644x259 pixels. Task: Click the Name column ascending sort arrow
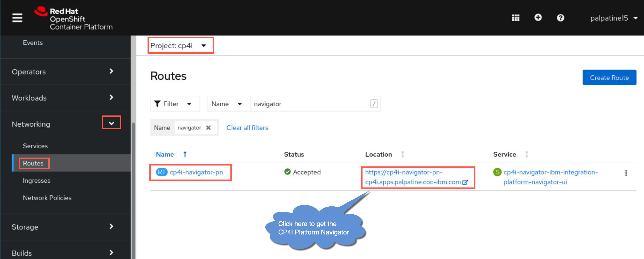pos(185,155)
